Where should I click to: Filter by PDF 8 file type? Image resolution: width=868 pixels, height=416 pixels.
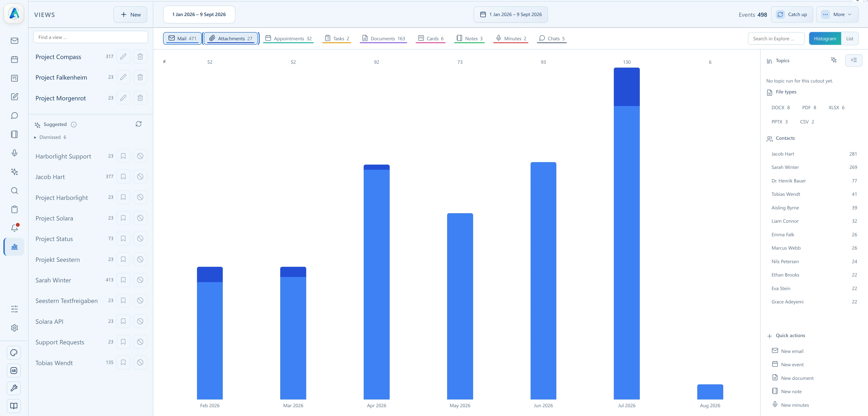click(809, 107)
